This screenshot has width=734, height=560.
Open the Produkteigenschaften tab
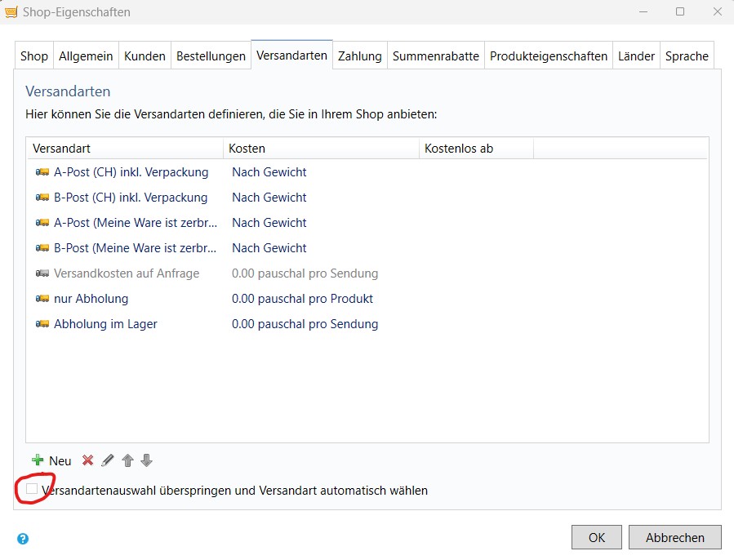click(x=548, y=56)
